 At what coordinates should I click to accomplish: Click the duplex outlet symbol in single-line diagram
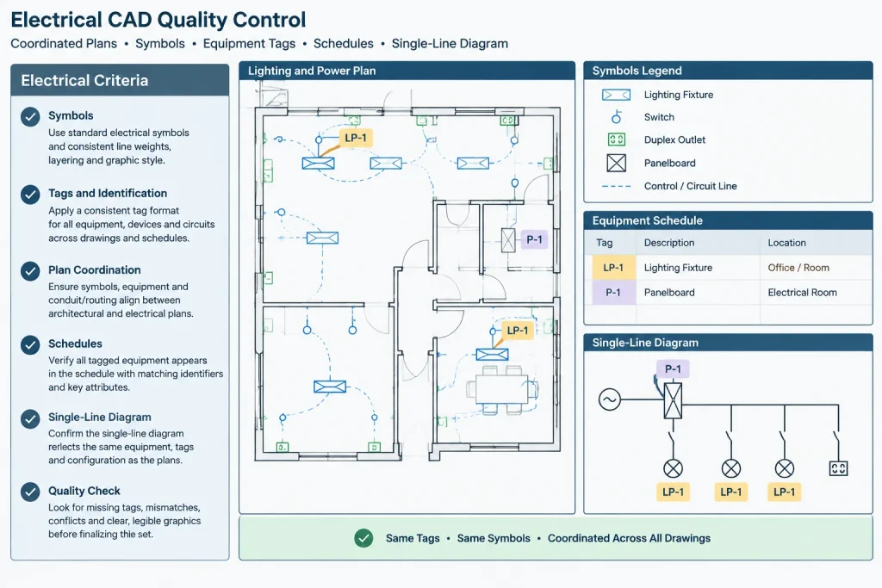[x=838, y=468]
